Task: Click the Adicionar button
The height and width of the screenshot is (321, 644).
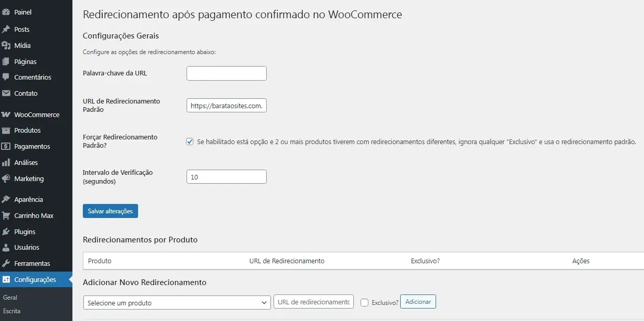Action: [418, 302]
